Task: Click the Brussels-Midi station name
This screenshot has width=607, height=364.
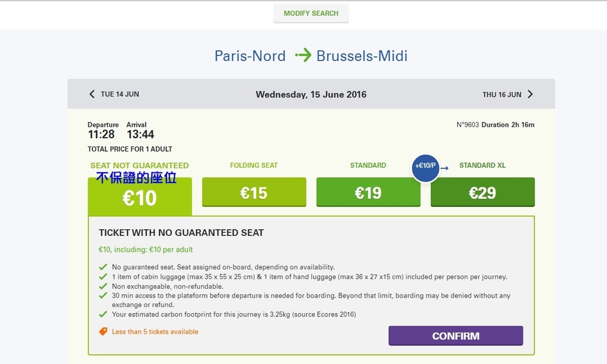Action: pyautogui.click(x=362, y=56)
